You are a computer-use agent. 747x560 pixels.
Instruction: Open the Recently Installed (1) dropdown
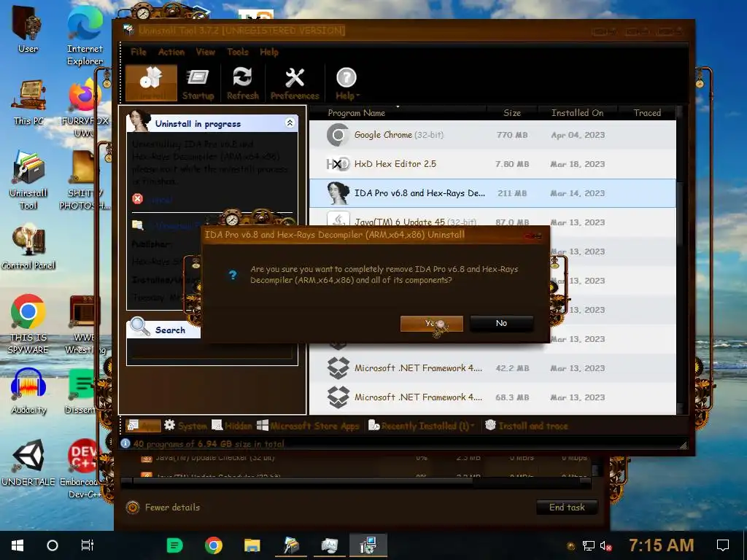pyautogui.click(x=421, y=426)
